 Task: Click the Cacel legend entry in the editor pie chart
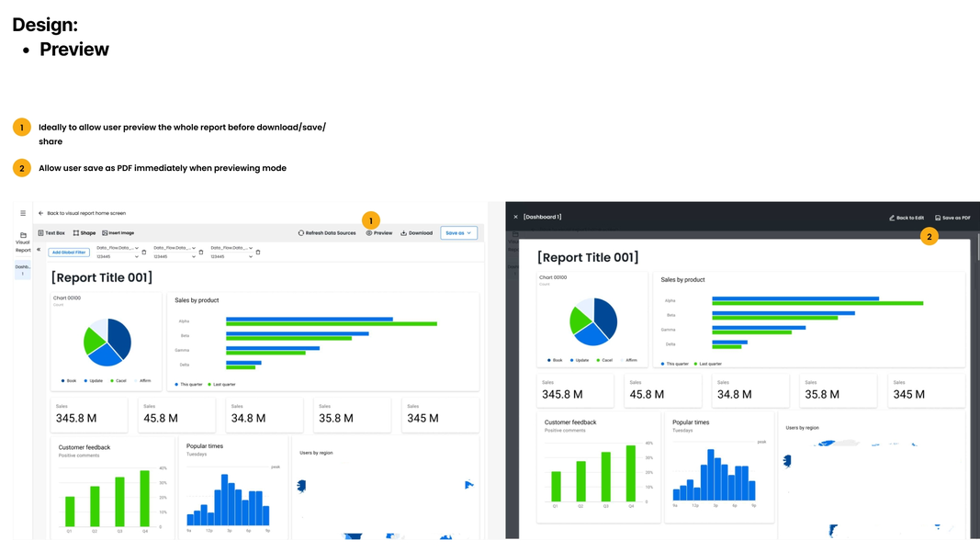(x=118, y=380)
